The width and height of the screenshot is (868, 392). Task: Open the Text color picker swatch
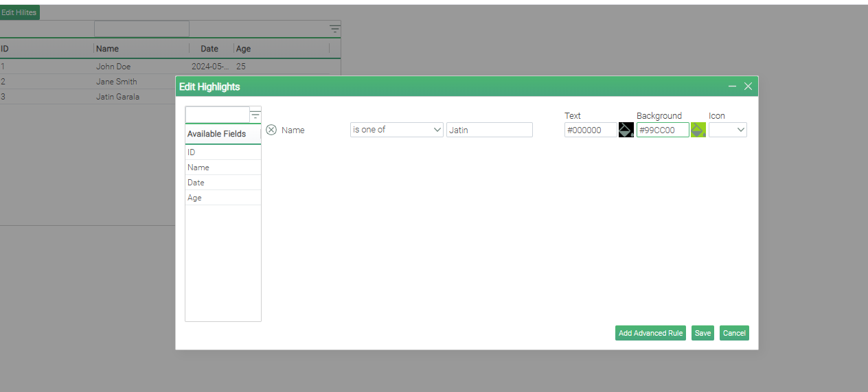click(626, 130)
